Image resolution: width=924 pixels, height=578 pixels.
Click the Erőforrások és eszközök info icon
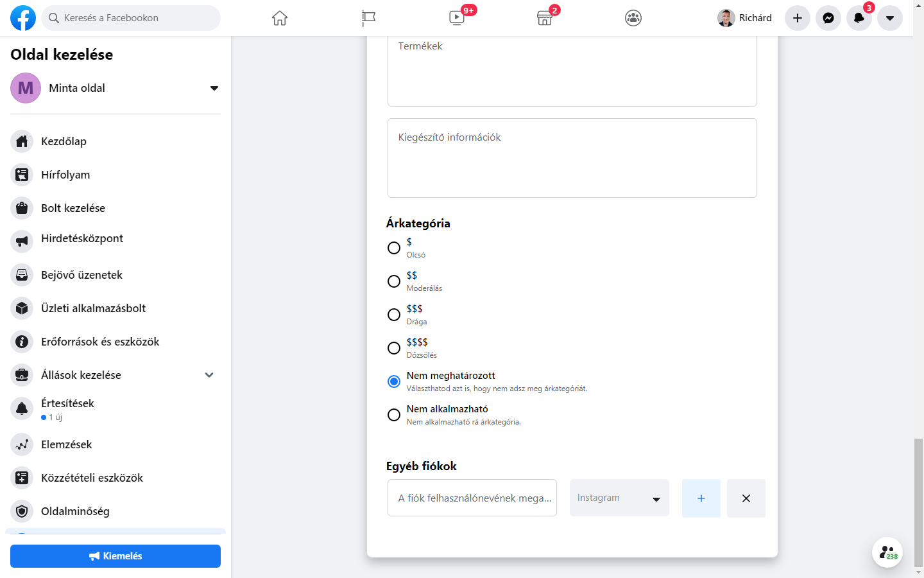(22, 342)
